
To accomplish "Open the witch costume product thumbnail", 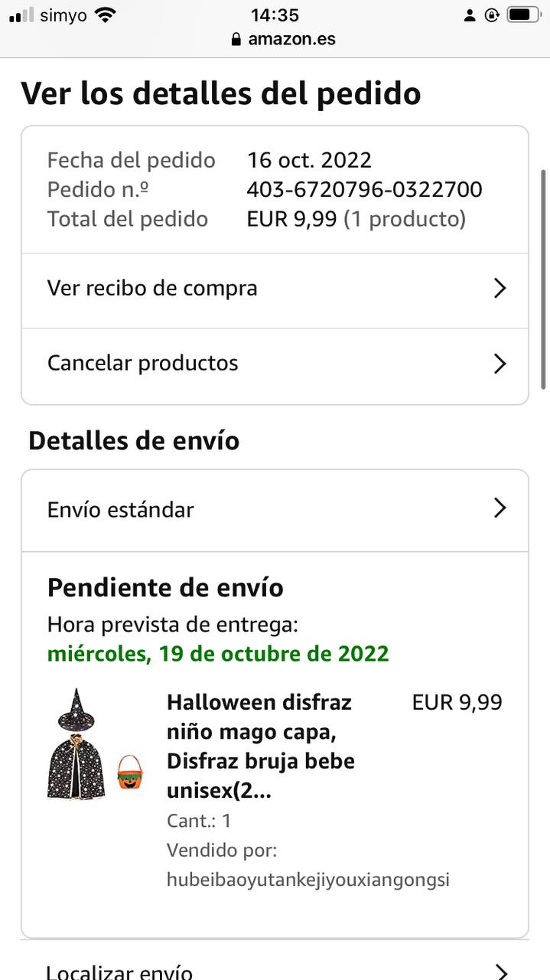I will pos(76,745).
